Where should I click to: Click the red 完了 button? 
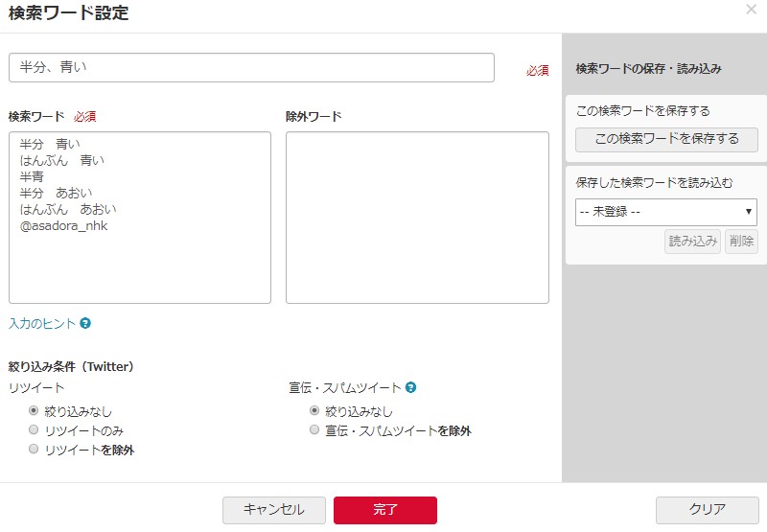click(384, 510)
